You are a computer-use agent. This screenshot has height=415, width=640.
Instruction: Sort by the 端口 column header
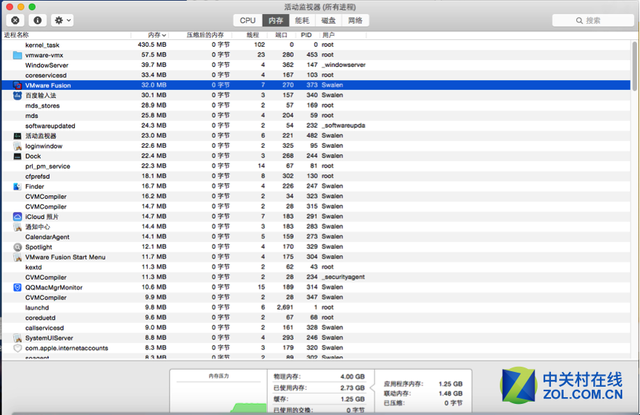point(281,35)
